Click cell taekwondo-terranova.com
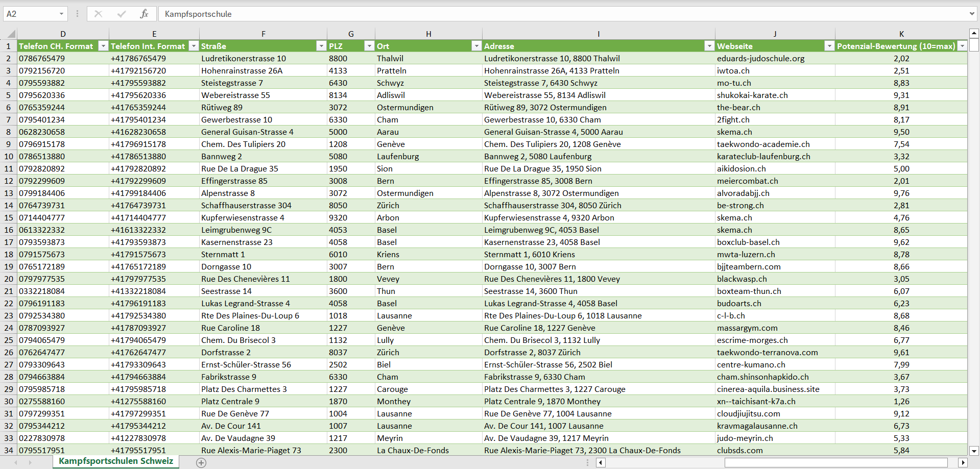The image size is (980, 469). [775, 352]
